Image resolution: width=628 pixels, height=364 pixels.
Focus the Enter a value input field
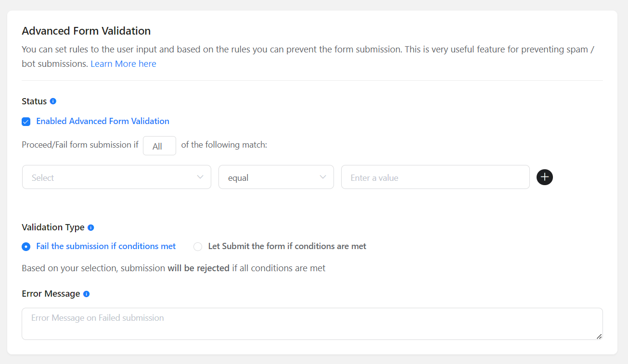[x=435, y=177]
